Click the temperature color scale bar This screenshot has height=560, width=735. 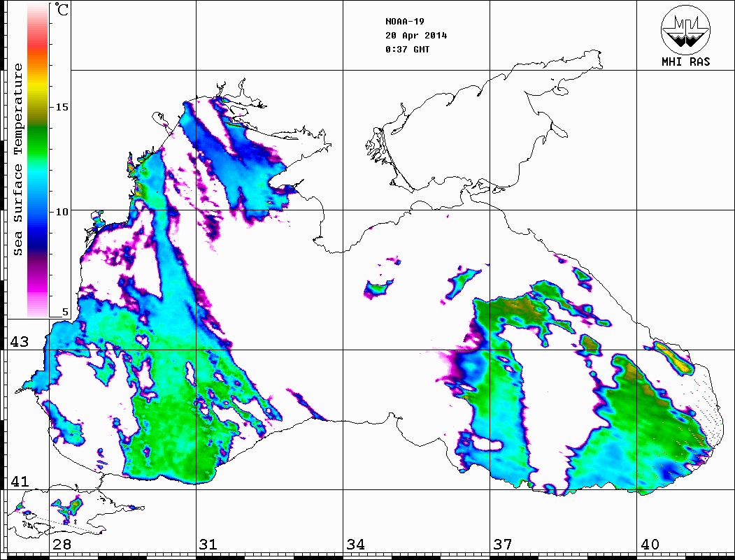[38, 160]
